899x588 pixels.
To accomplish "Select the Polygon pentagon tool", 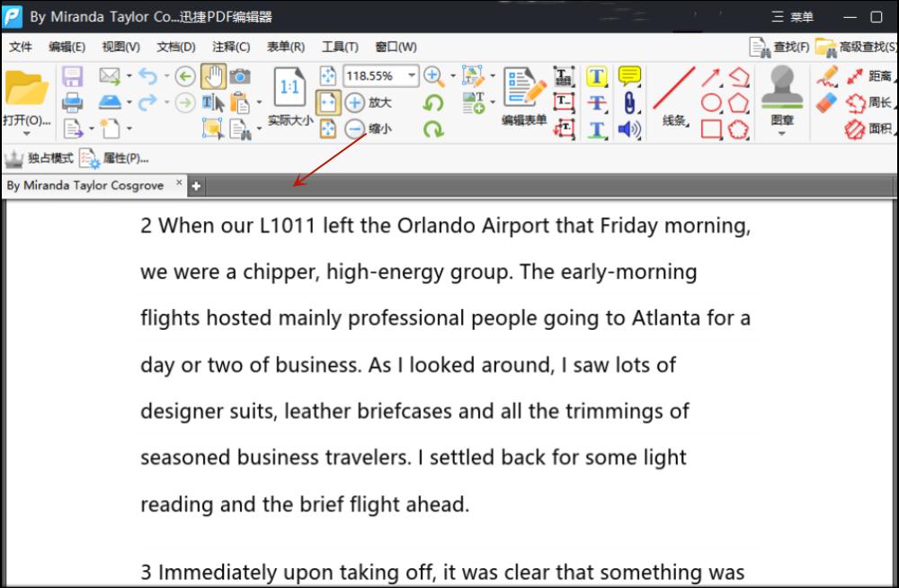I will pyautogui.click(x=738, y=103).
